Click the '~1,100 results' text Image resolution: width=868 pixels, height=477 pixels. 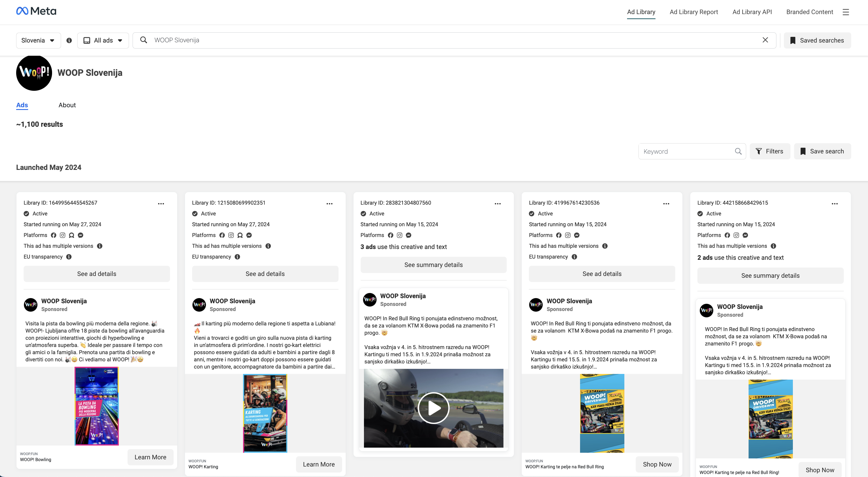[x=40, y=124]
